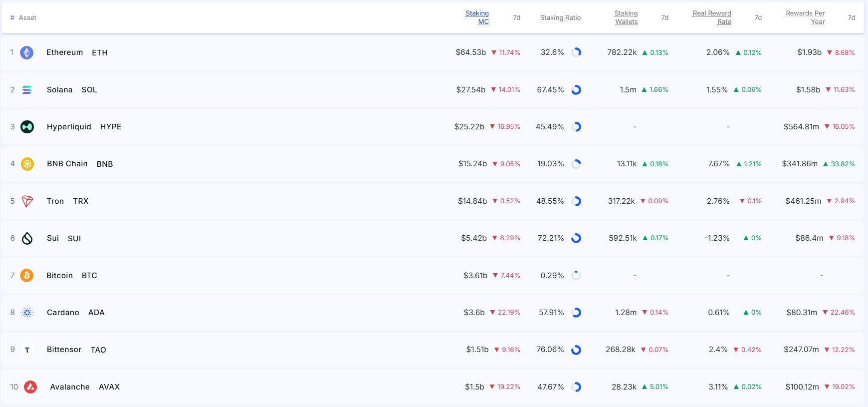868x407 pixels.
Task: Click the Cardano logo icon
Action: [x=27, y=313]
